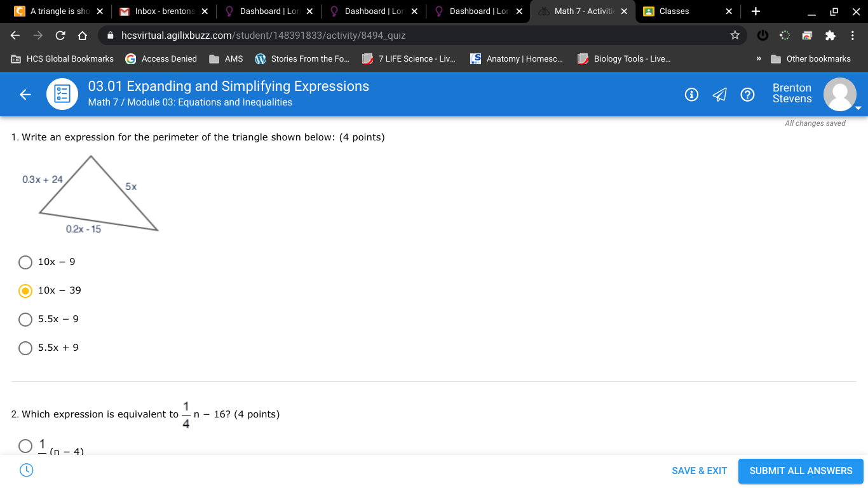Viewport: 868px width, 488px height.
Task: Click the back arrow in the blue header
Action: (x=25, y=95)
